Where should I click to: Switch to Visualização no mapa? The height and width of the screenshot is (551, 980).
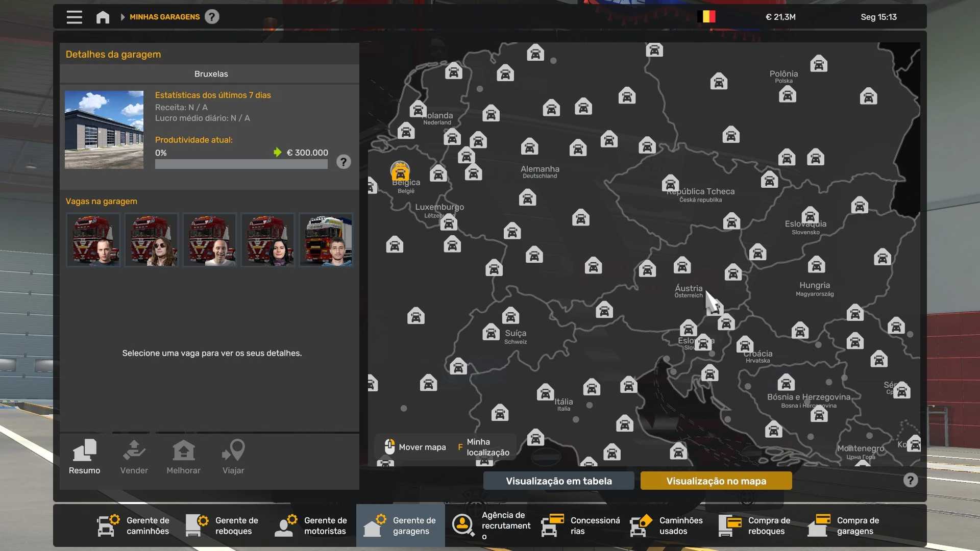click(x=716, y=481)
